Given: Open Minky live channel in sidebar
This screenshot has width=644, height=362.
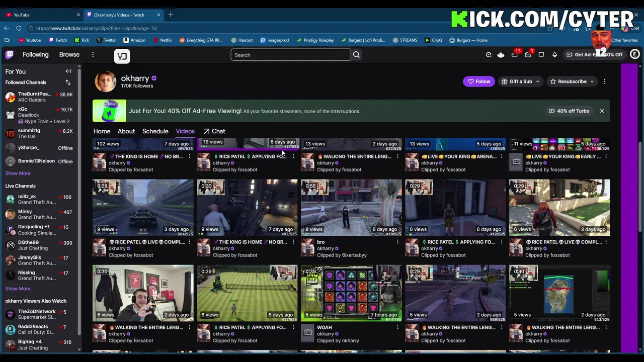Looking at the screenshot, I should 39,215.
